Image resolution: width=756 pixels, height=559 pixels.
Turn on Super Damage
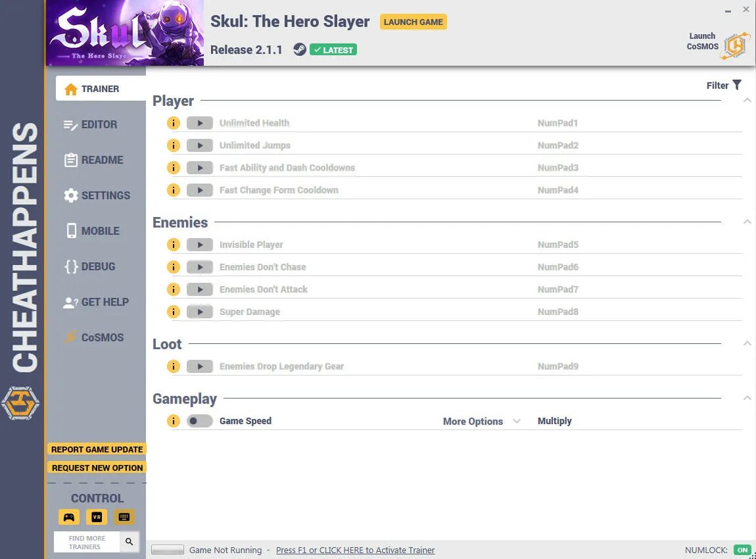pyautogui.click(x=200, y=311)
